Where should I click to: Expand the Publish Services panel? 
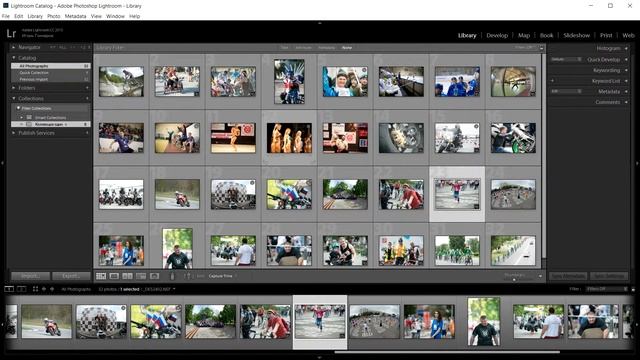tap(13, 133)
